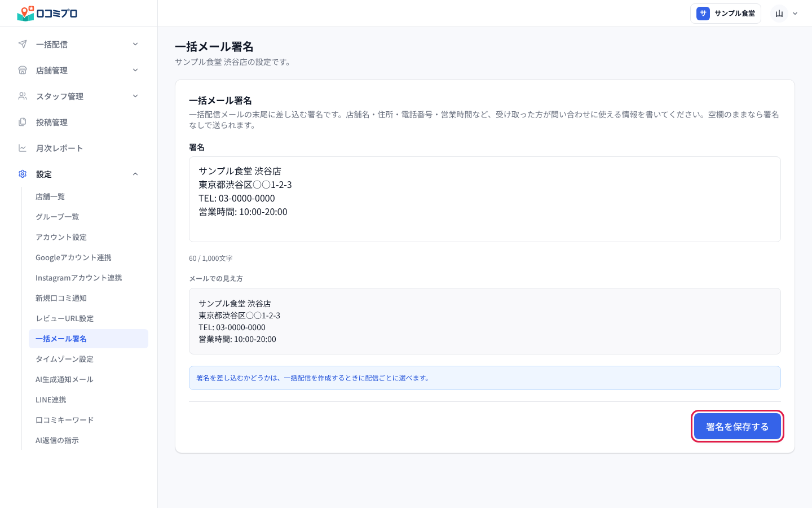Click the 一括メール署名 page heading
The image size is (812, 508).
[x=214, y=46]
